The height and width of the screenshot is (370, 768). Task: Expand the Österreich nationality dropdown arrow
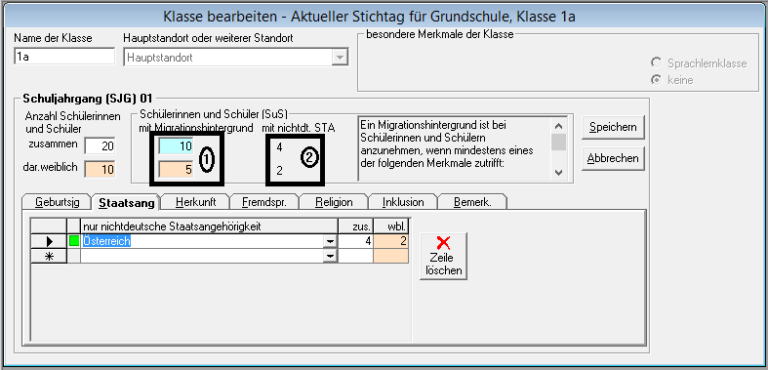click(x=331, y=242)
